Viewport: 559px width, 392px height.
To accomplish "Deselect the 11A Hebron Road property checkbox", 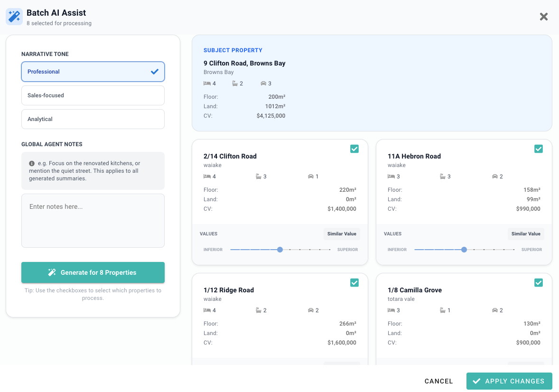I will pos(539,149).
